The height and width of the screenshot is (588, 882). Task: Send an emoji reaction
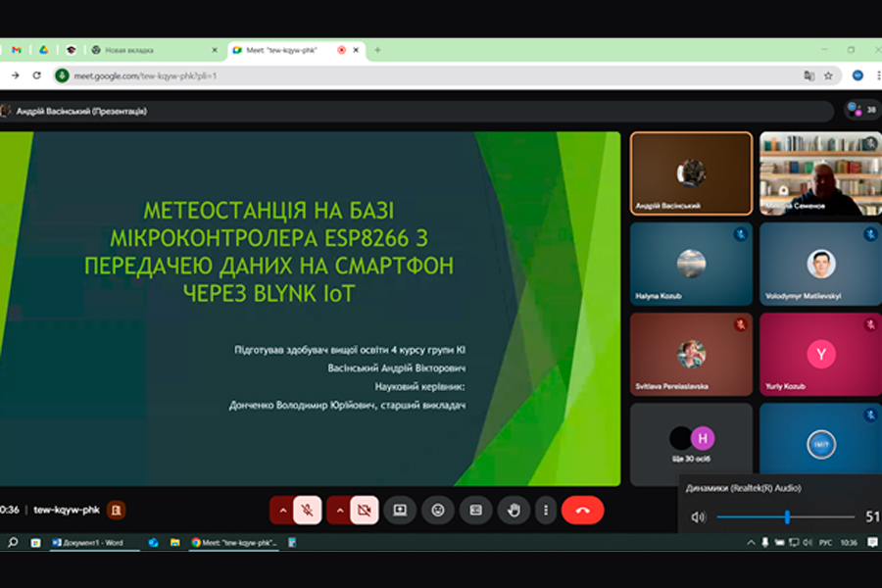click(438, 511)
